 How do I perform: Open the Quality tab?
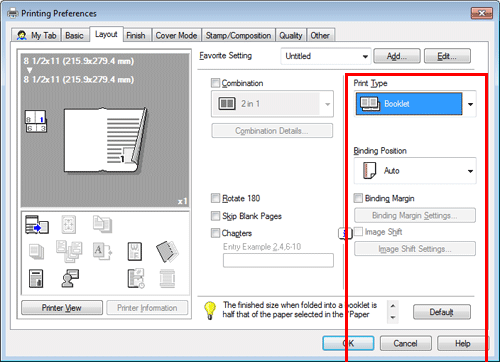tap(291, 35)
